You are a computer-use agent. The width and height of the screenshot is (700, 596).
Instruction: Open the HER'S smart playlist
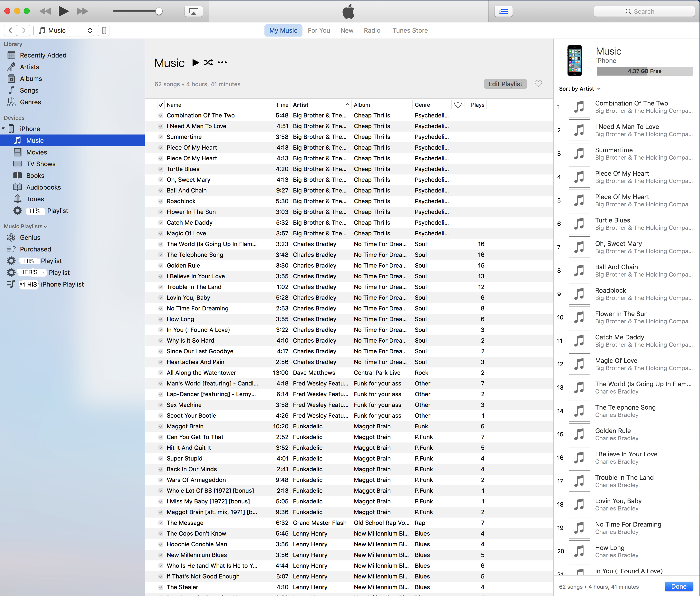click(45, 272)
